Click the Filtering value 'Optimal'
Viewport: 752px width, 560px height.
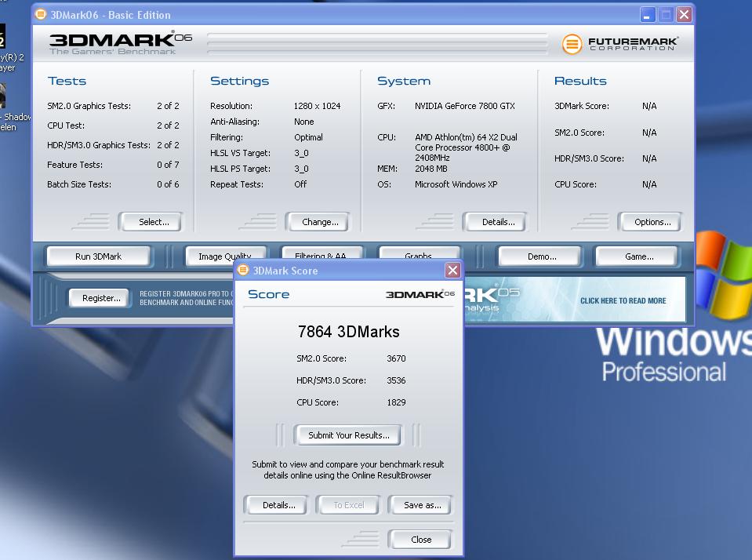[x=308, y=137]
